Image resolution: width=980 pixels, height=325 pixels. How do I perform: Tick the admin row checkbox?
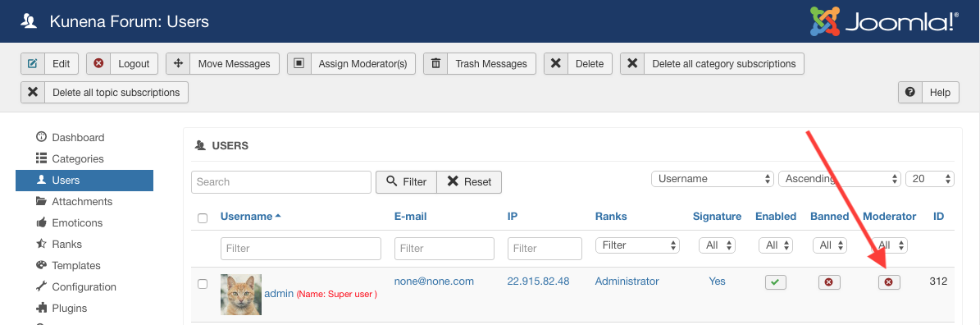point(203,284)
